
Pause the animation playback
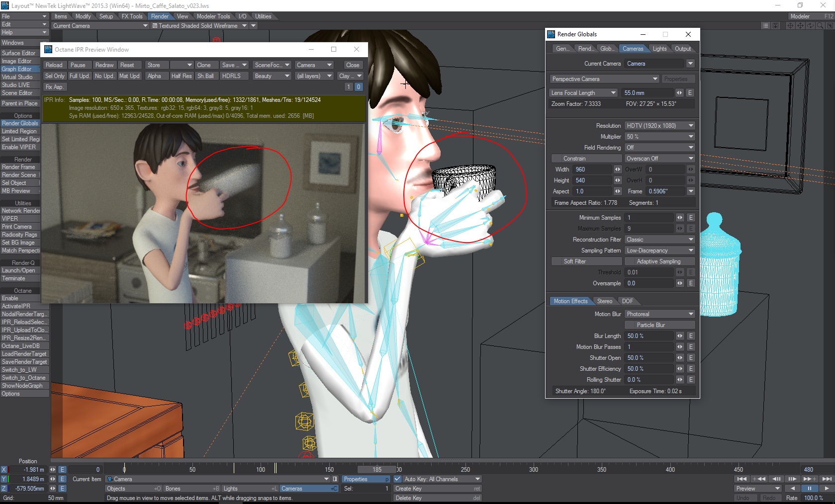(809, 489)
